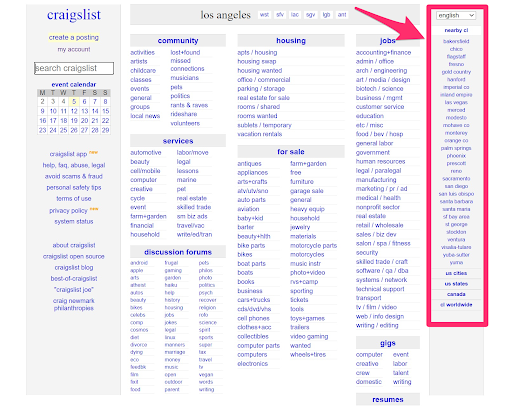Open privacy policy link
The image size is (512, 410).
click(x=69, y=211)
